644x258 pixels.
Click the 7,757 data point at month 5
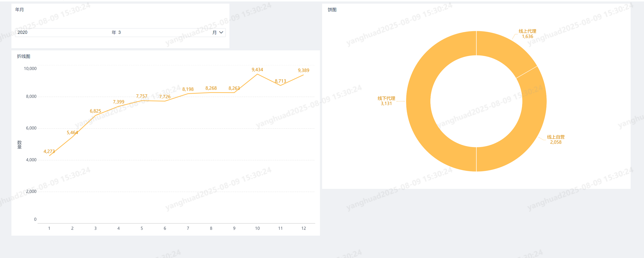point(142,101)
